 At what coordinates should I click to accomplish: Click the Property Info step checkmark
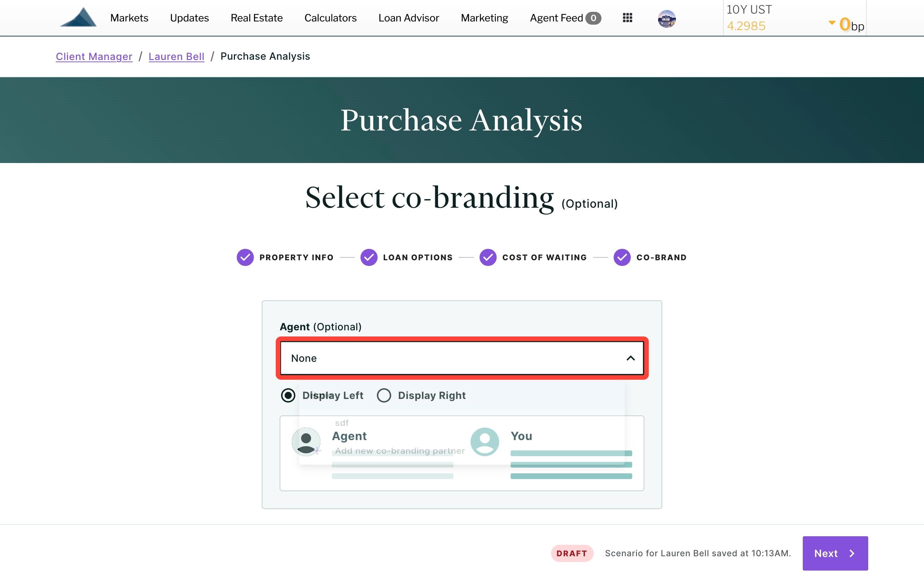[x=245, y=257]
